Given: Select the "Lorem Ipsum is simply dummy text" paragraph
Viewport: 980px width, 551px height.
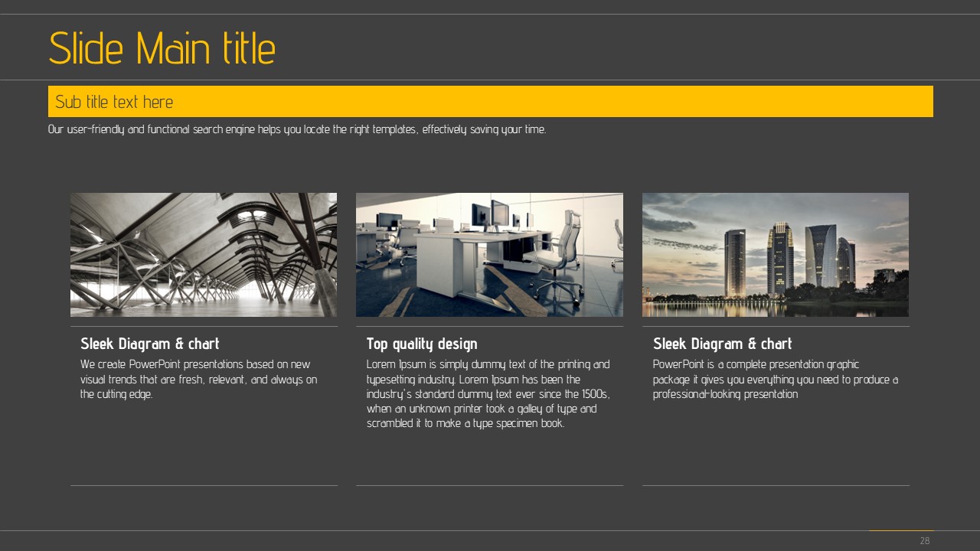Looking at the screenshot, I should 488,394.
